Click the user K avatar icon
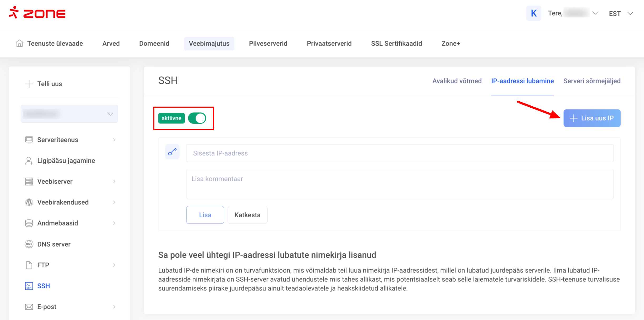 [534, 13]
